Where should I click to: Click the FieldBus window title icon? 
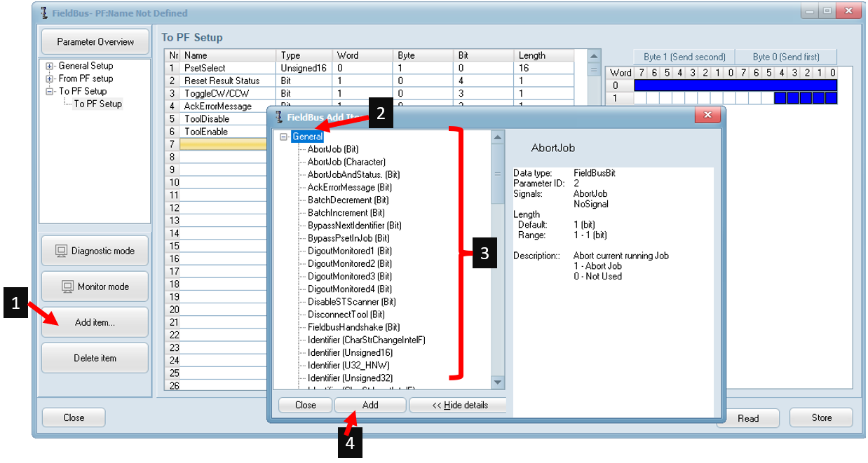[45, 13]
